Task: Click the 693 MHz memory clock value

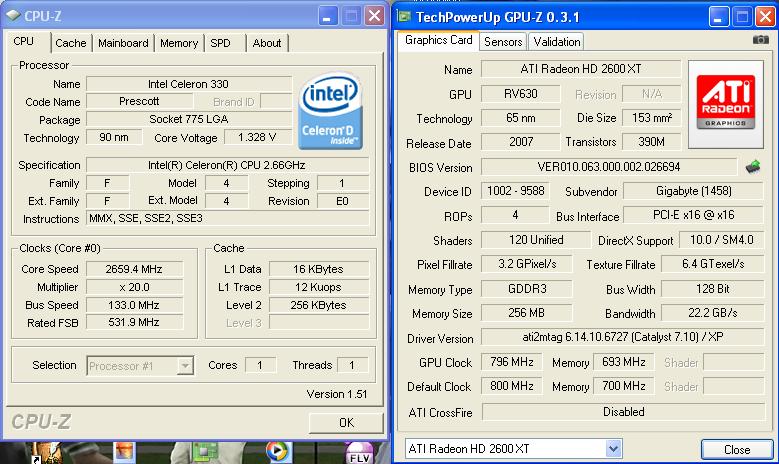Action: click(x=623, y=362)
